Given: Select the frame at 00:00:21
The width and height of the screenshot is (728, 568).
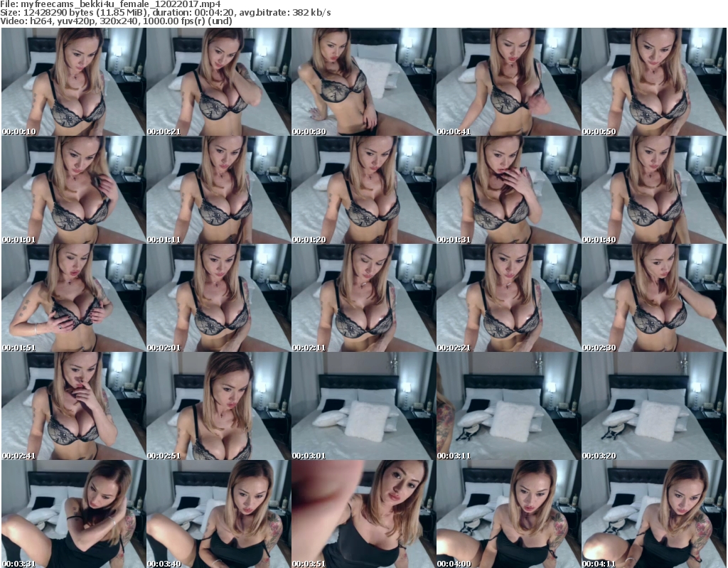Looking at the screenshot, I should (x=219, y=81).
